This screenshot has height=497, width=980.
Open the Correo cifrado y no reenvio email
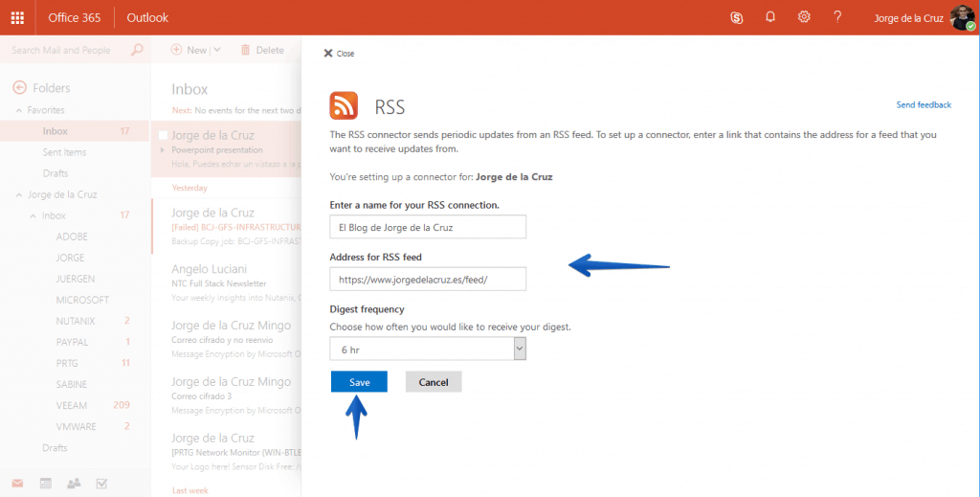click(227, 339)
